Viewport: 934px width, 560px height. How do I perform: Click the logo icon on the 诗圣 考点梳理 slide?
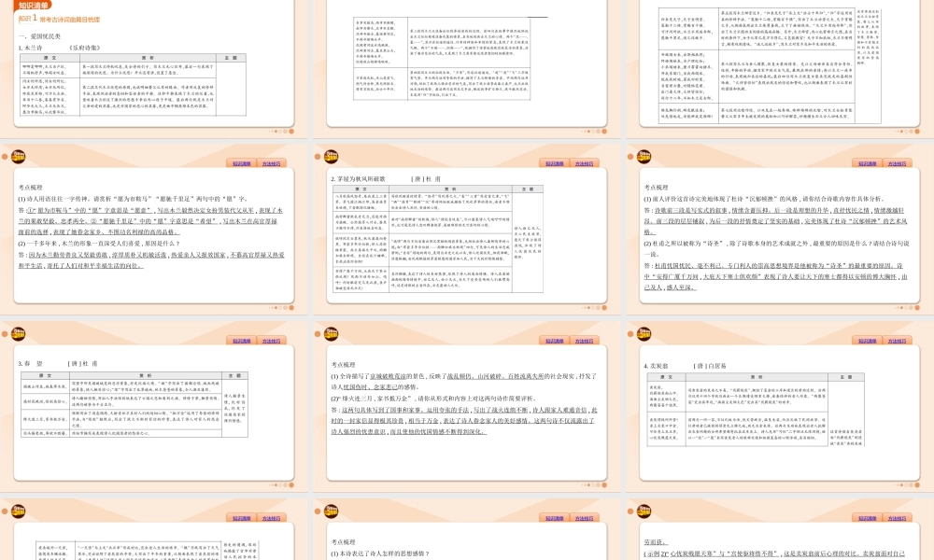pyautogui.click(x=643, y=155)
